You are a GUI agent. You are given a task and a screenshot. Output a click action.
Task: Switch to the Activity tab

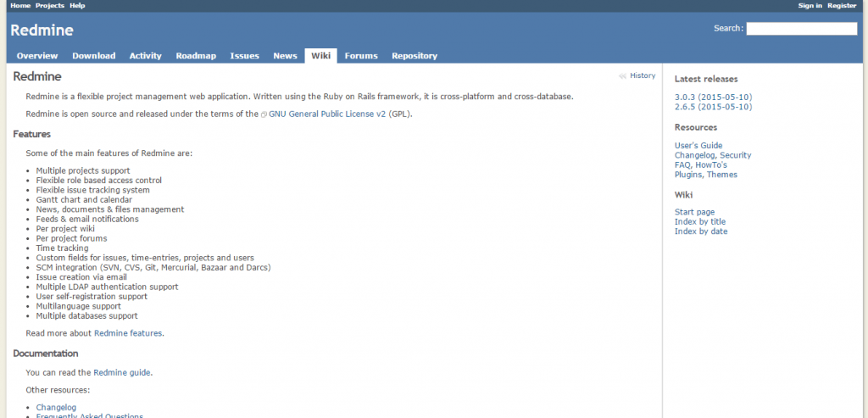tap(146, 56)
